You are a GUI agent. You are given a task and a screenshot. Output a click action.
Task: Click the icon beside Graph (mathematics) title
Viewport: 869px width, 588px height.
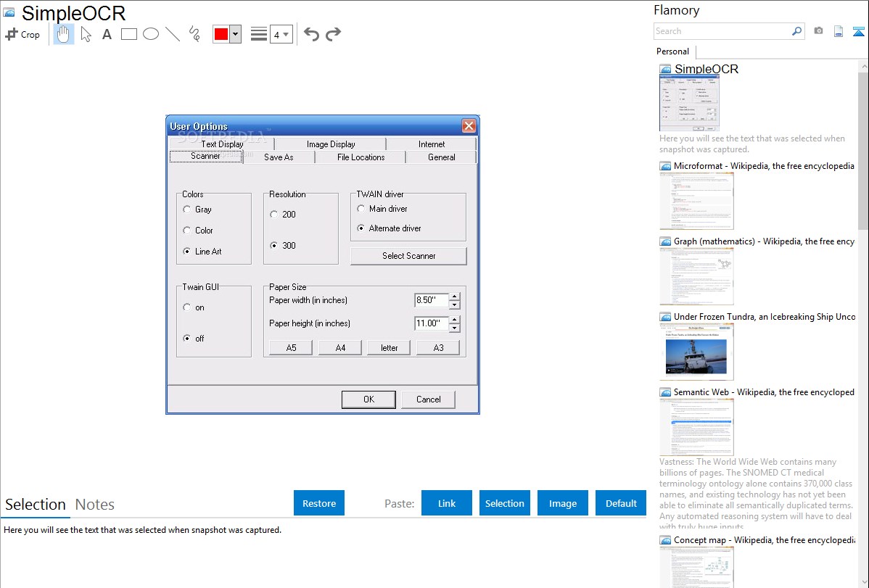[x=665, y=241]
